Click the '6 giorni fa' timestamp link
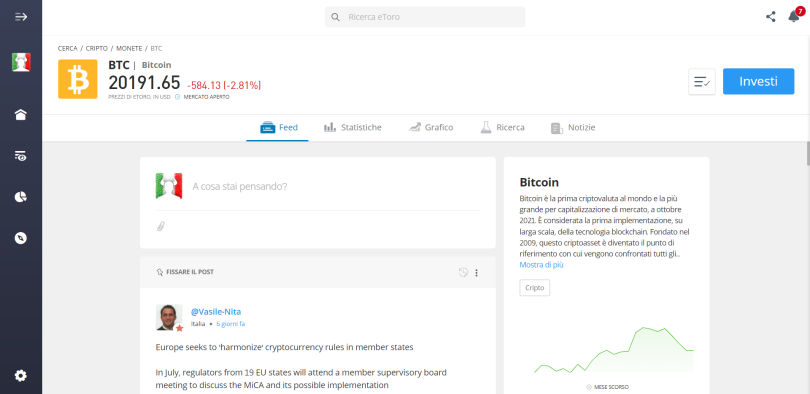The image size is (810, 394). click(x=230, y=324)
